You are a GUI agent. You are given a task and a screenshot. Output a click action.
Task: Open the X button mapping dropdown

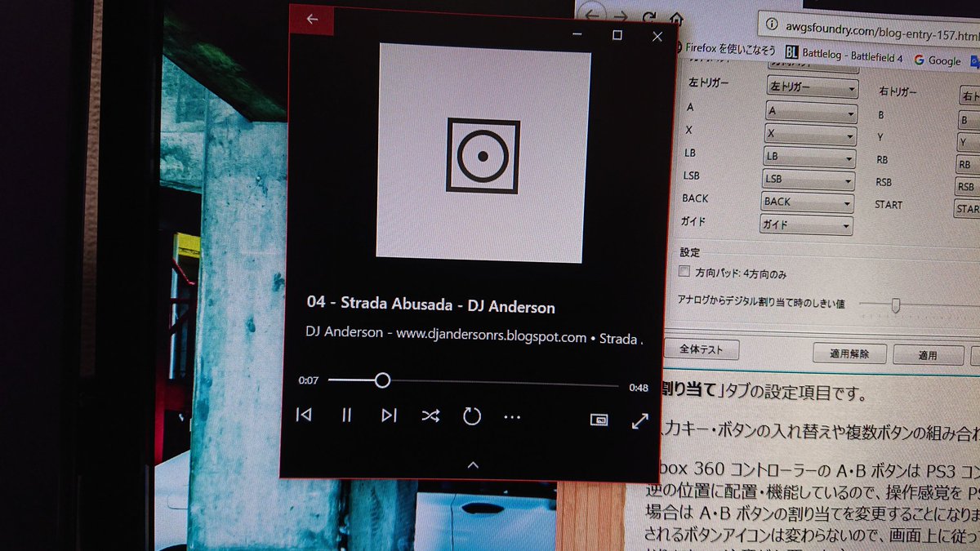(810, 134)
